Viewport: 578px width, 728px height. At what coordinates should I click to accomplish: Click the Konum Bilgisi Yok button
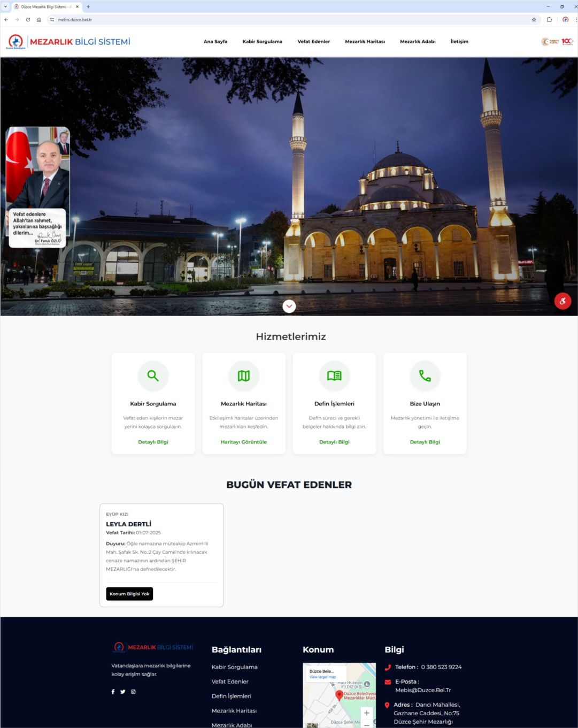pos(129,594)
